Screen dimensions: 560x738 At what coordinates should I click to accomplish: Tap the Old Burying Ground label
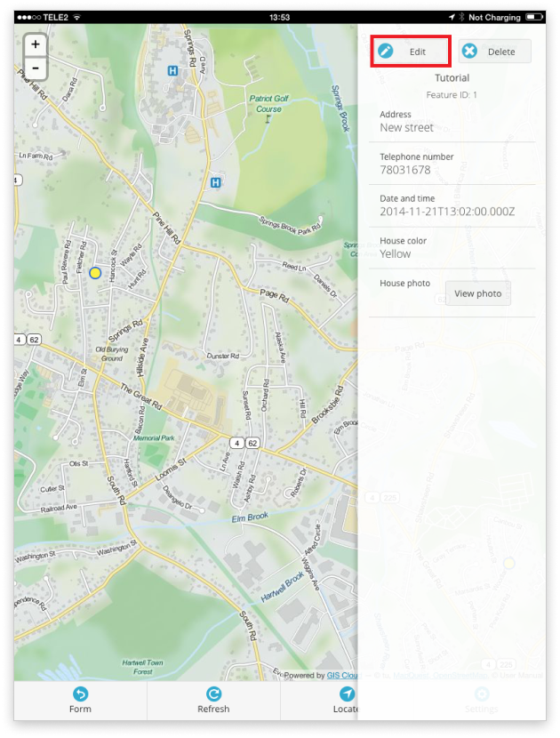[x=112, y=354]
